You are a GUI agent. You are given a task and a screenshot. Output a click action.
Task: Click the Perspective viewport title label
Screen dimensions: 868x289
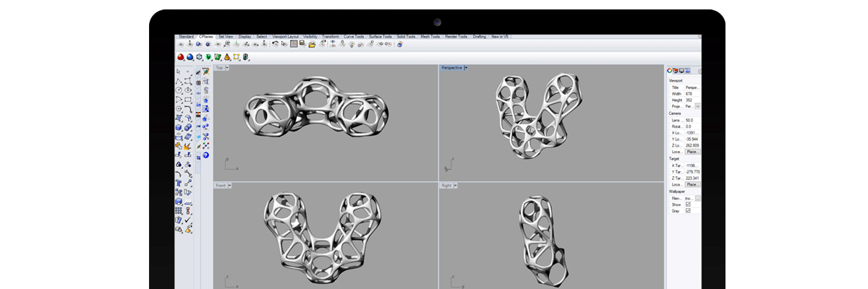[451, 67]
